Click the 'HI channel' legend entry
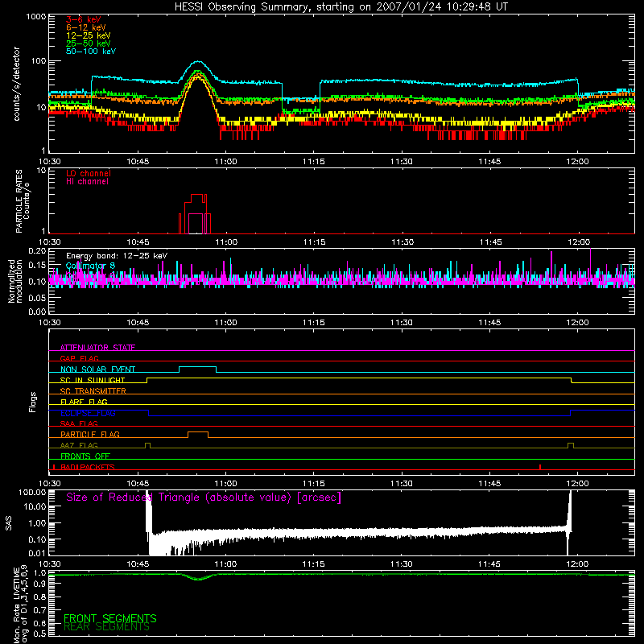The image size is (644, 644). (x=87, y=182)
